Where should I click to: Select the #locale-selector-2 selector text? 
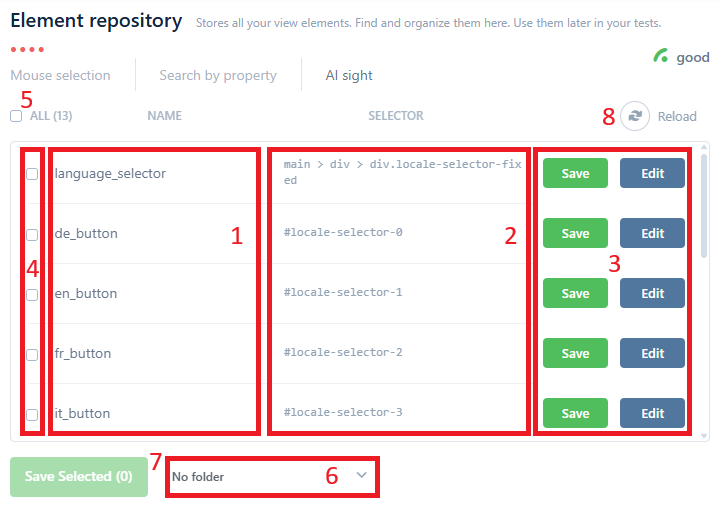pos(343,352)
